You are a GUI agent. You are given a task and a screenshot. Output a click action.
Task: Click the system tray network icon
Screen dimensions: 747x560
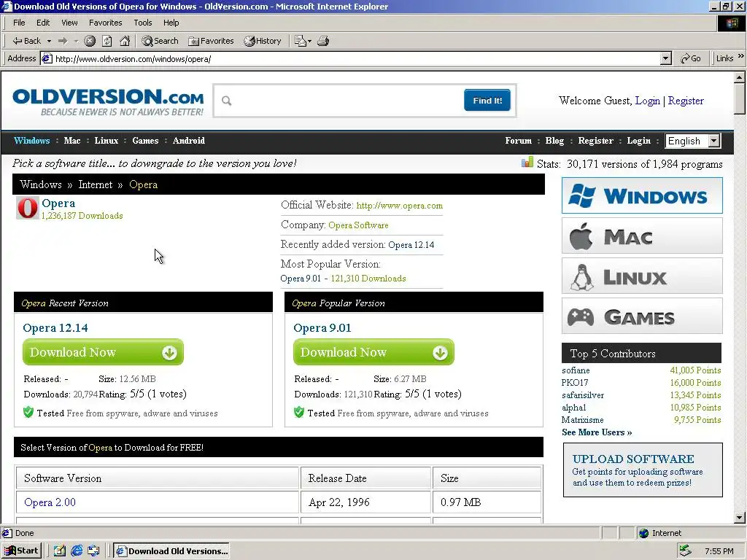686,551
